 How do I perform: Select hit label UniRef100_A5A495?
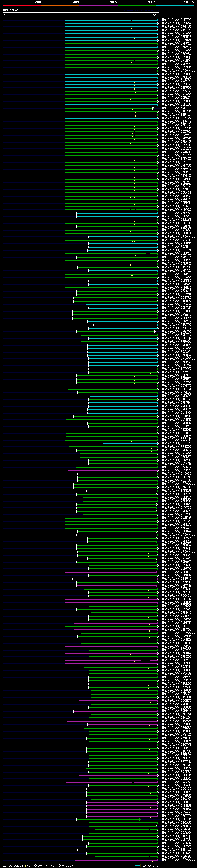176,856
